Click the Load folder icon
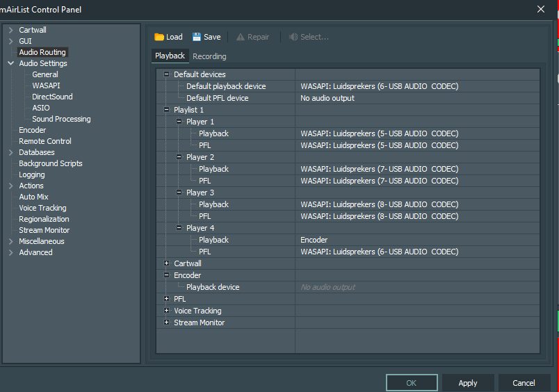Screen dimensions: 559x392 coord(159,37)
